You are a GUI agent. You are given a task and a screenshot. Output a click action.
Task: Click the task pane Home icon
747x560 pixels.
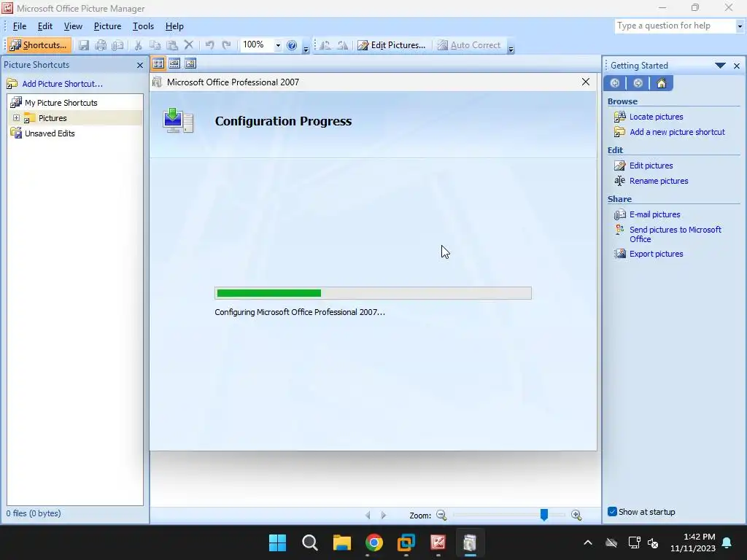click(661, 83)
